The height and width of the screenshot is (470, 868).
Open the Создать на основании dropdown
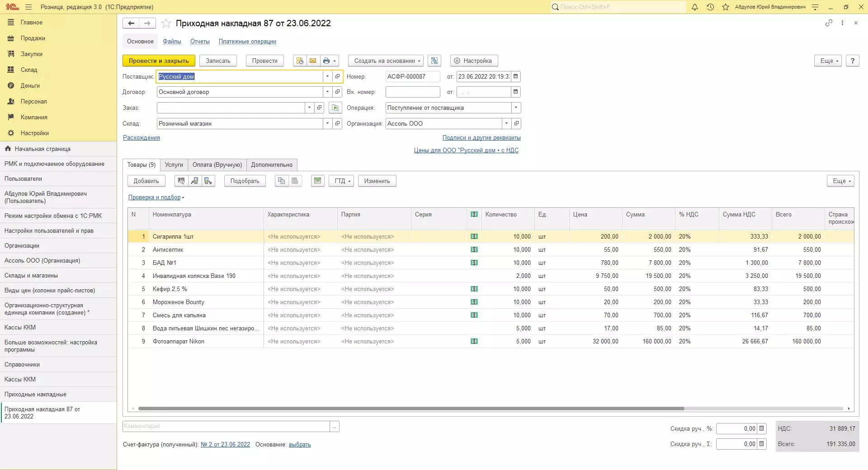(x=385, y=61)
